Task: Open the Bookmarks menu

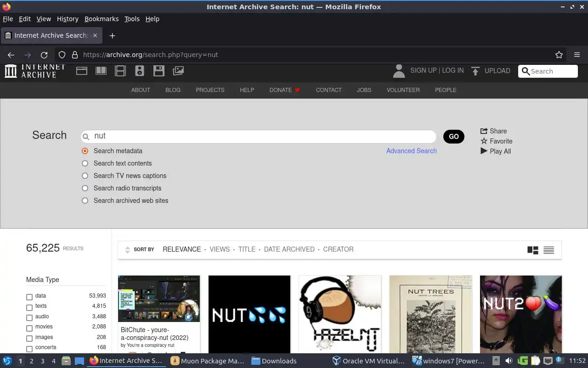Action: tap(102, 19)
